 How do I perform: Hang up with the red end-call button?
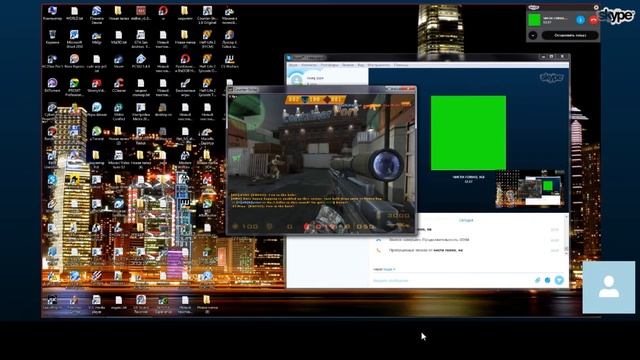[593, 20]
